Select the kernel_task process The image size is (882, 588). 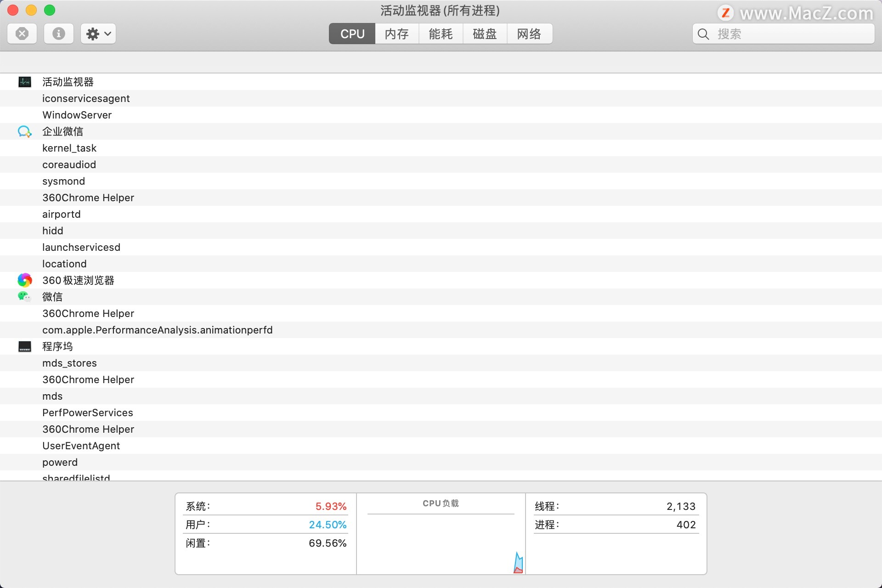tap(441, 148)
